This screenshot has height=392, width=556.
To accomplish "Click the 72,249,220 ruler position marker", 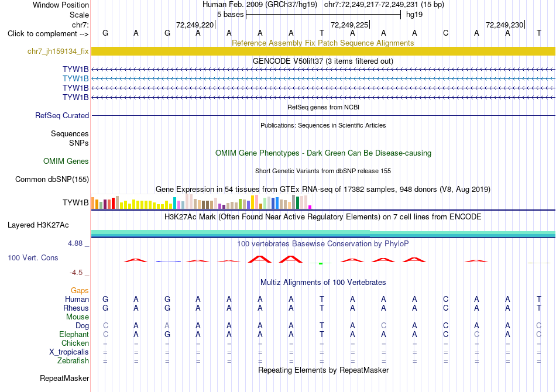I will [195, 25].
